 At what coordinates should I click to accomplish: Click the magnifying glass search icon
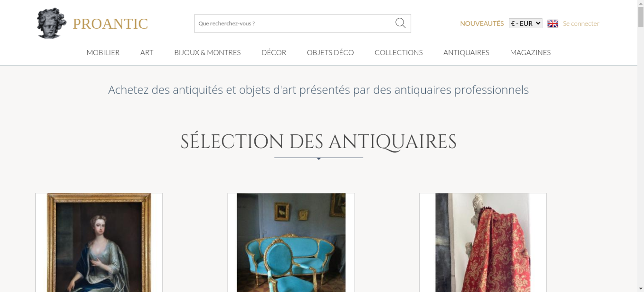coord(400,23)
